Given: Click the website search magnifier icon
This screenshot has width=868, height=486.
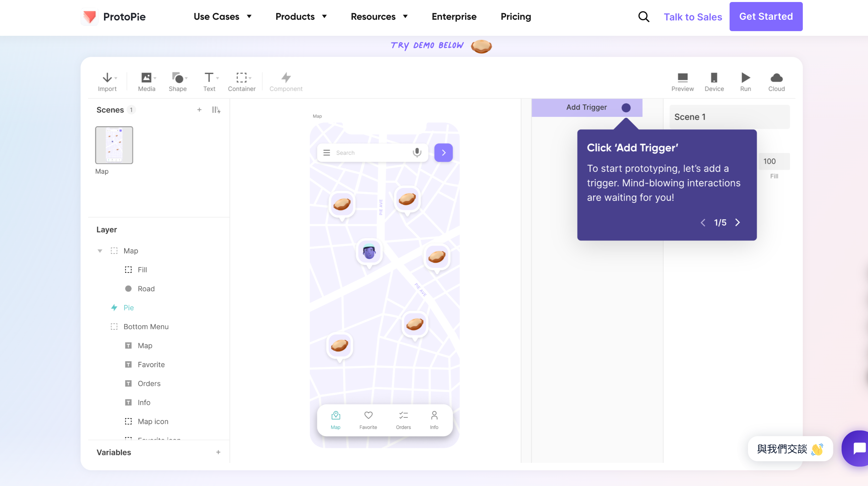Looking at the screenshot, I should click(x=644, y=16).
